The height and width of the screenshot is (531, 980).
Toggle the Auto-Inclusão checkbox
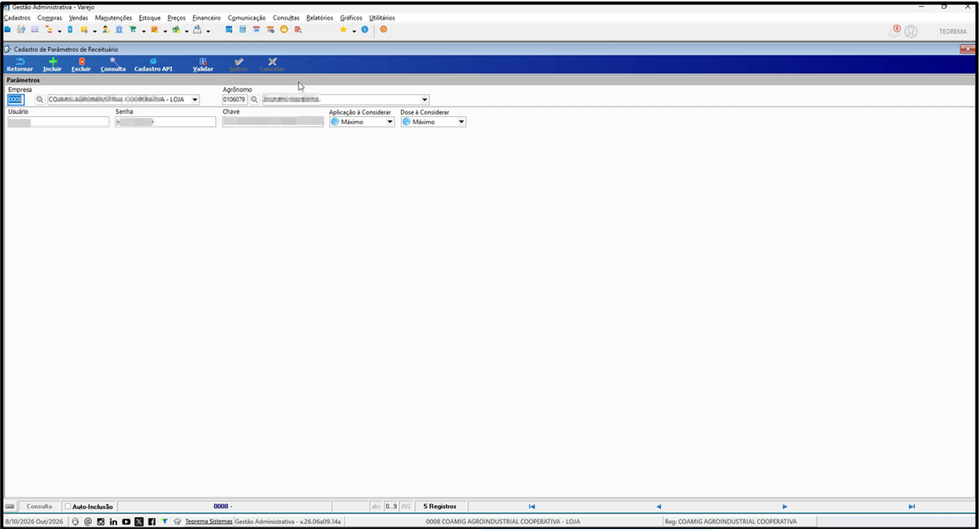pyautogui.click(x=68, y=507)
